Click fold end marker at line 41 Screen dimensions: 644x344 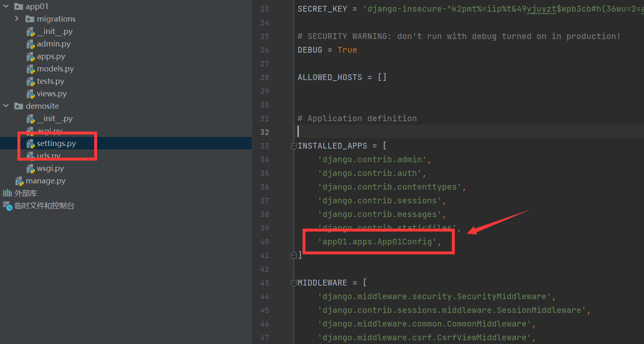click(x=294, y=255)
